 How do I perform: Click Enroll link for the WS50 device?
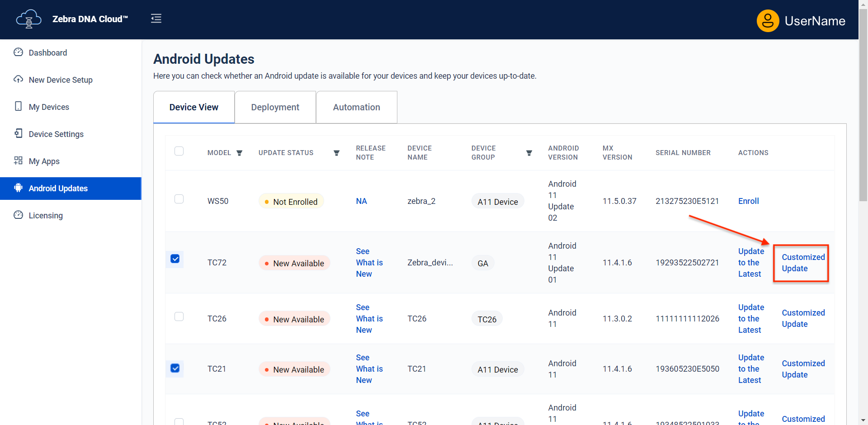point(748,201)
